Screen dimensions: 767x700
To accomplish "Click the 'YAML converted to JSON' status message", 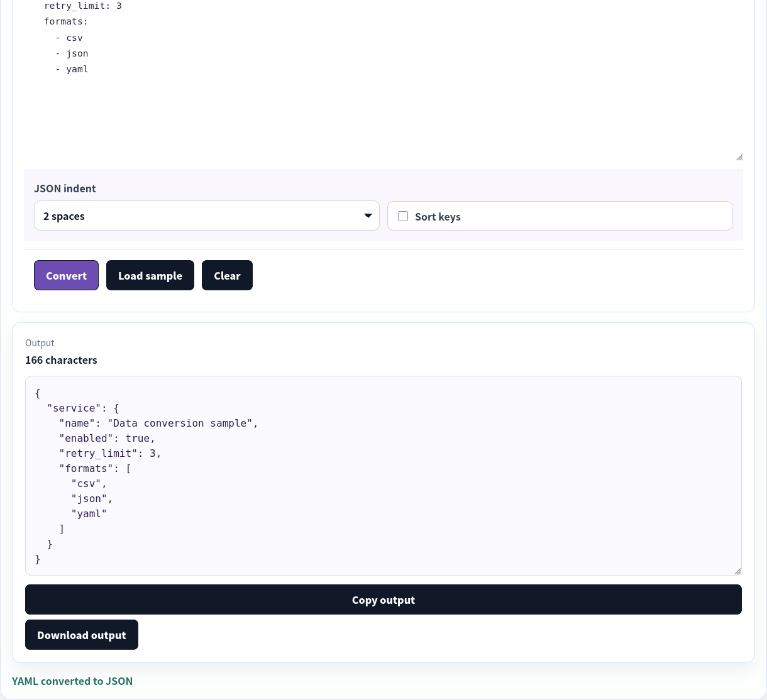I will coord(72,681).
